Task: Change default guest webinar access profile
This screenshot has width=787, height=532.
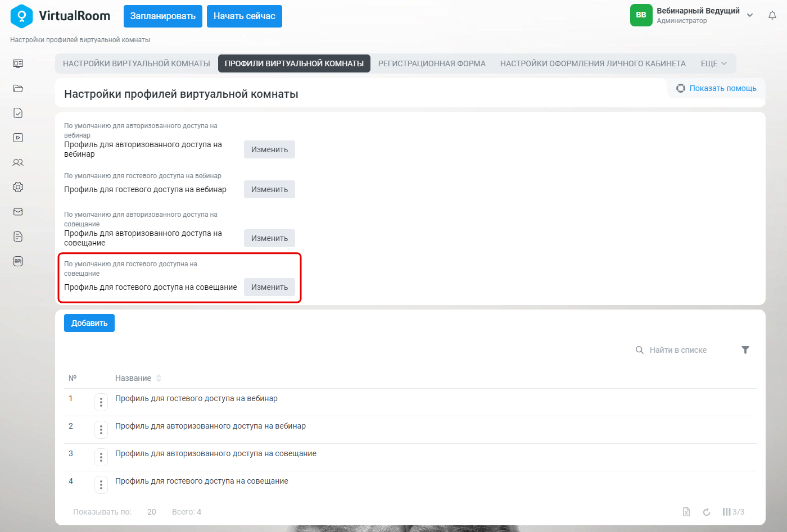Action: point(269,189)
